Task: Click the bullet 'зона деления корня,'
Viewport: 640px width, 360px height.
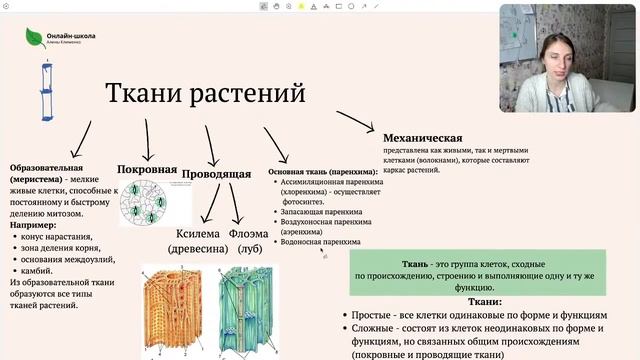Action: pyautogui.click(x=61, y=248)
